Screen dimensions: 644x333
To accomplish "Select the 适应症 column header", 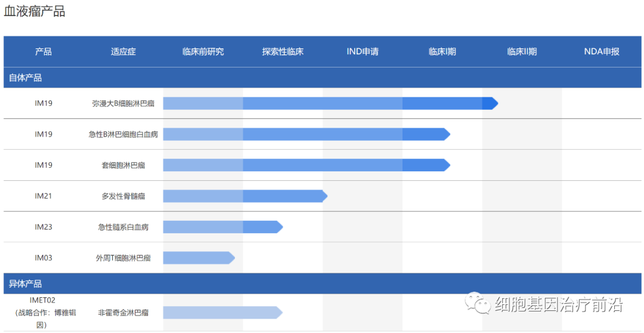I will coord(123,52).
